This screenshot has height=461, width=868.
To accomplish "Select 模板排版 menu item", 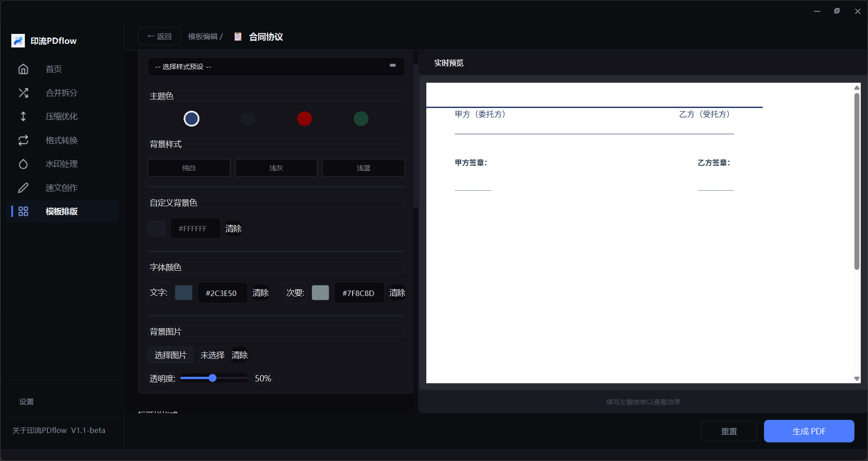I will [62, 211].
